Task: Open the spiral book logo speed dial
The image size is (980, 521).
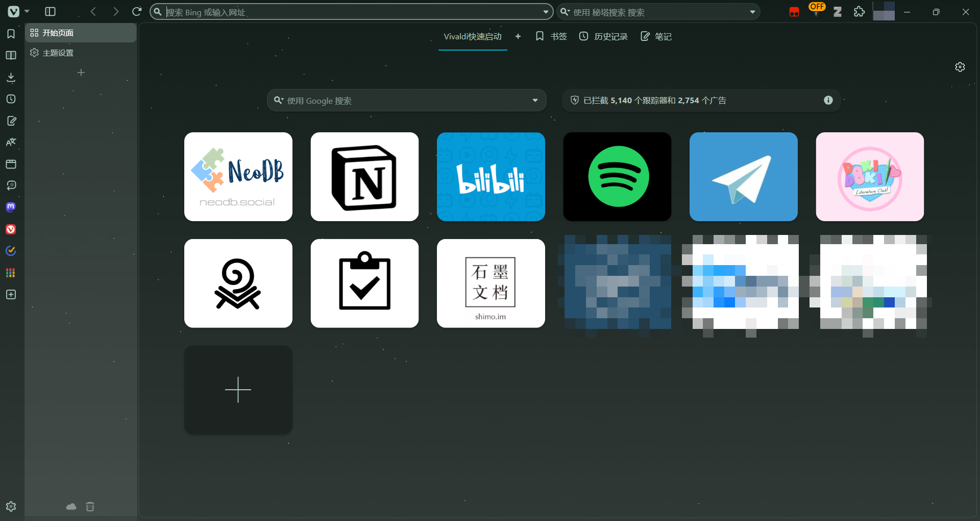Action: [238, 283]
